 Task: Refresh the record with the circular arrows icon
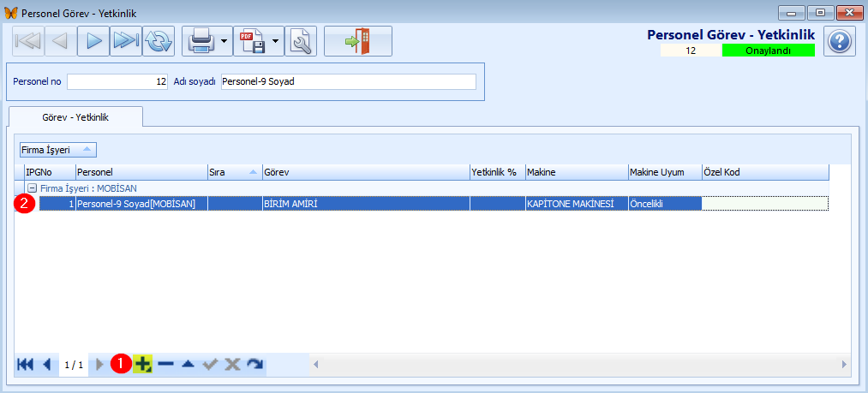(158, 41)
